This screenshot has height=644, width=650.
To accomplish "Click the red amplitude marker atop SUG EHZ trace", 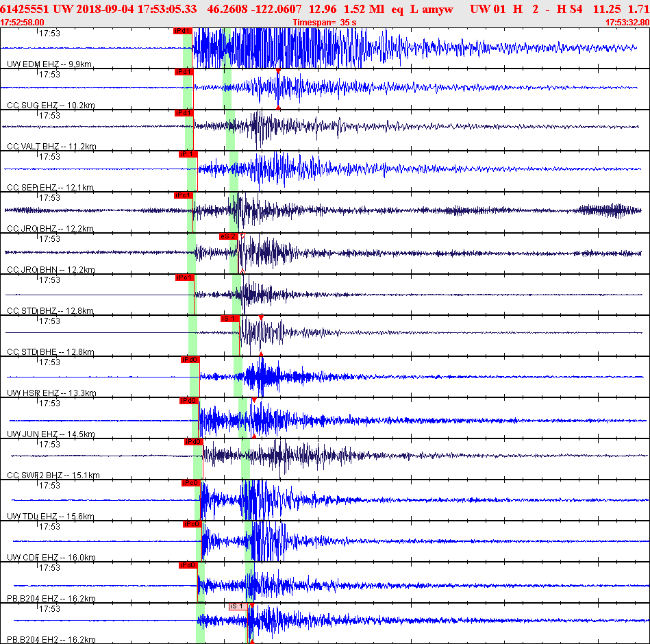I will pos(278,71).
